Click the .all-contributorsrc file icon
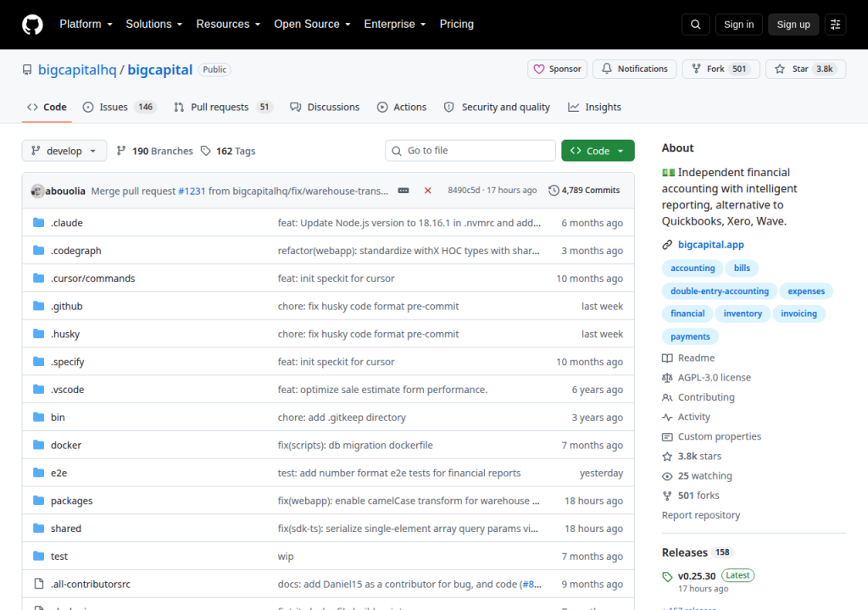Viewport: 868px width, 610px height. (x=39, y=584)
